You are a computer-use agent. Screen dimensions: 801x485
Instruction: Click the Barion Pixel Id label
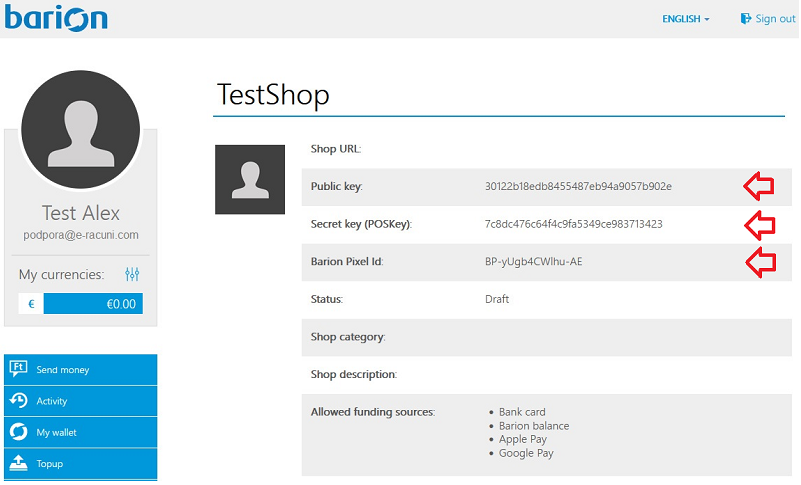(x=347, y=262)
